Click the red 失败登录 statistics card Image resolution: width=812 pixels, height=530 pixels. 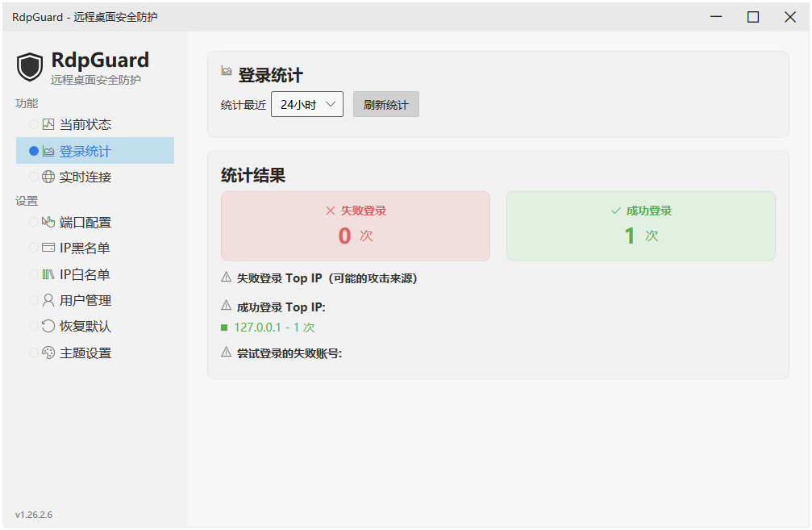355,226
